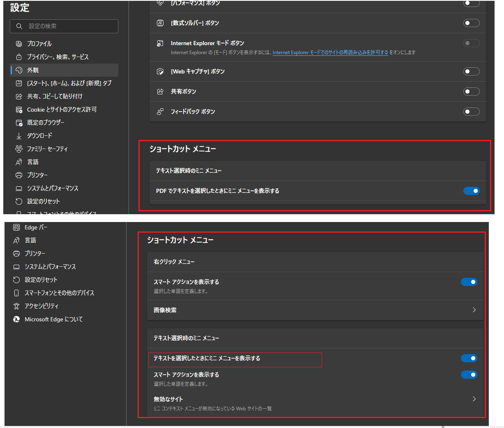Turn on the フィードバック ボタン switch

click(x=472, y=112)
